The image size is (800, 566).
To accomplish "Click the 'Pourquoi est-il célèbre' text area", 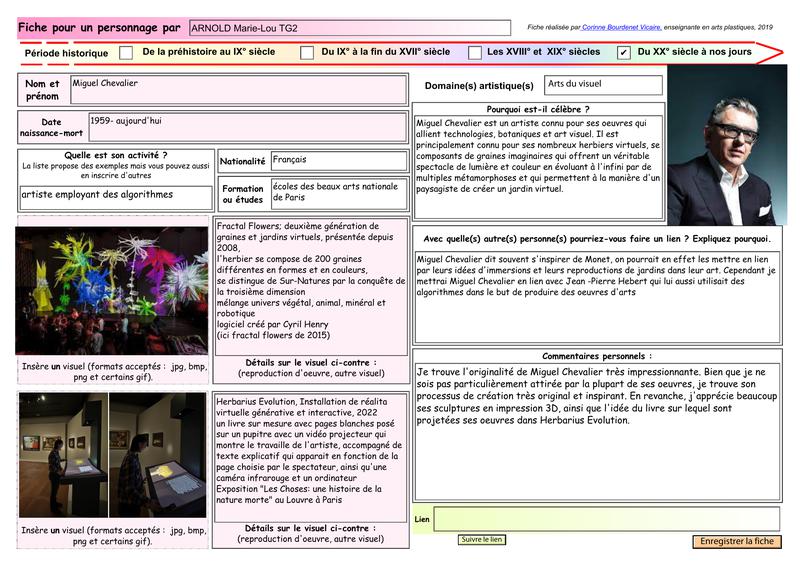I will pyautogui.click(x=538, y=166).
